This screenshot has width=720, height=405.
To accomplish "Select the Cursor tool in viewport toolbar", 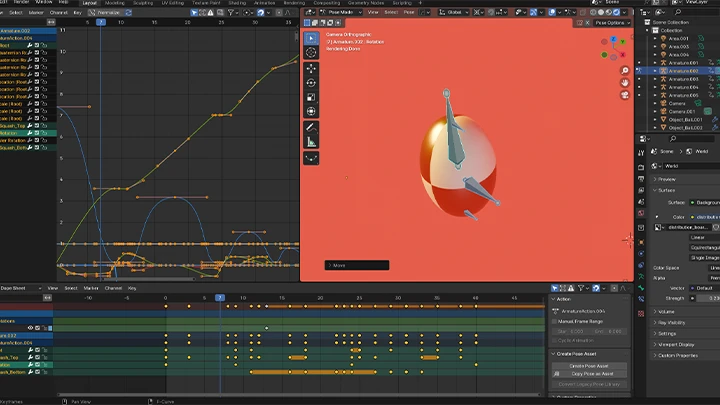I will coord(311,52).
